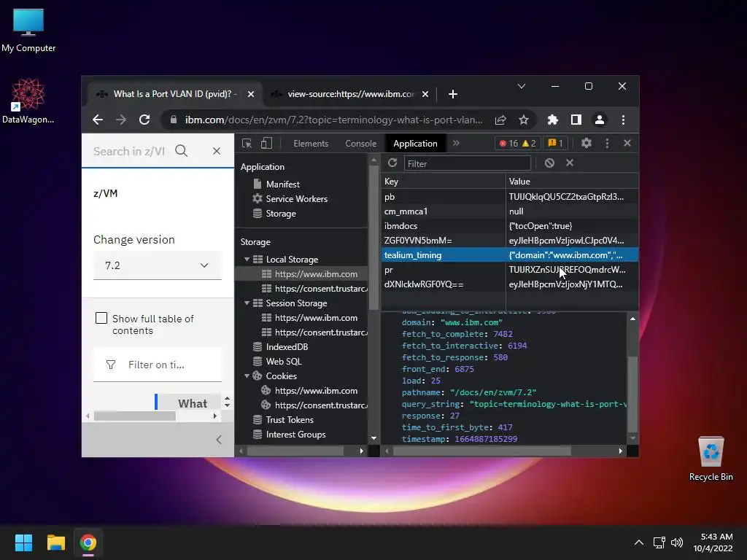Show hidden system tray icons

click(x=639, y=542)
